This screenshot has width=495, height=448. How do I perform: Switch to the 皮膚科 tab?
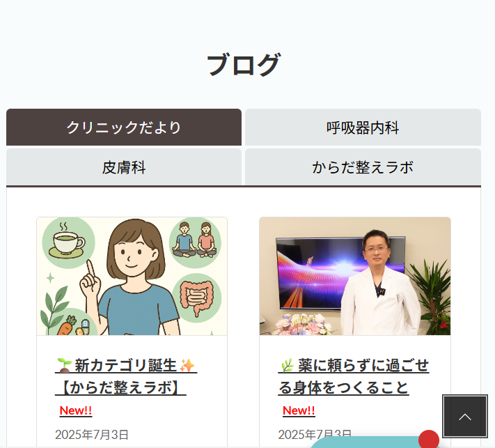(124, 167)
